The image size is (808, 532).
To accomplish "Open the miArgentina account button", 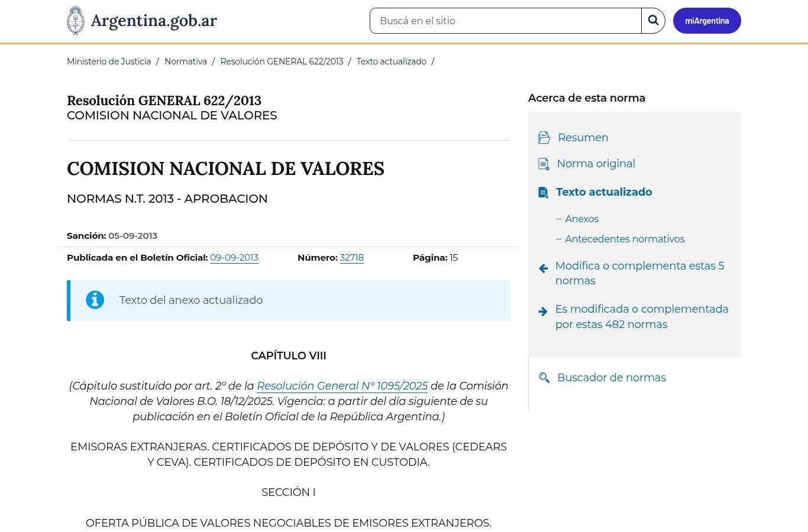I will [707, 21].
